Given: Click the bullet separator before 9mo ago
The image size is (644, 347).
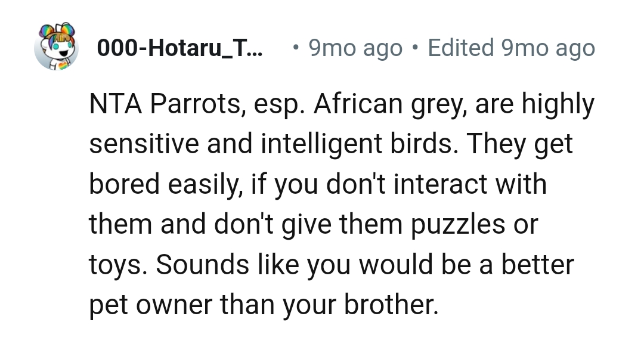Looking at the screenshot, I should (x=295, y=47).
